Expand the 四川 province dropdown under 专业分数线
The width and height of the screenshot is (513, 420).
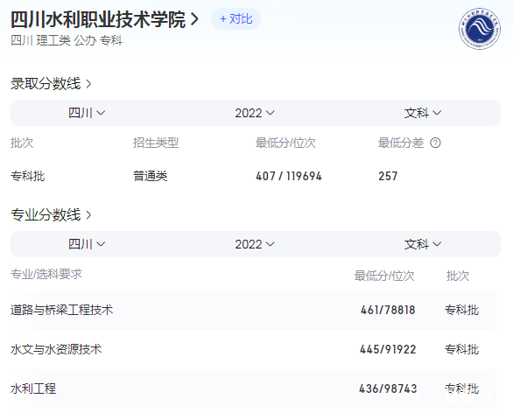pos(87,244)
